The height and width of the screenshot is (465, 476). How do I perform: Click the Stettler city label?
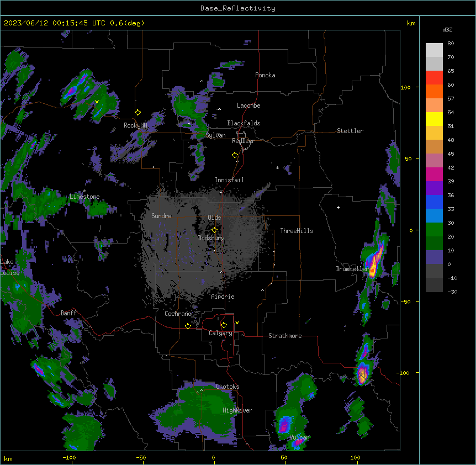pos(350,131)
